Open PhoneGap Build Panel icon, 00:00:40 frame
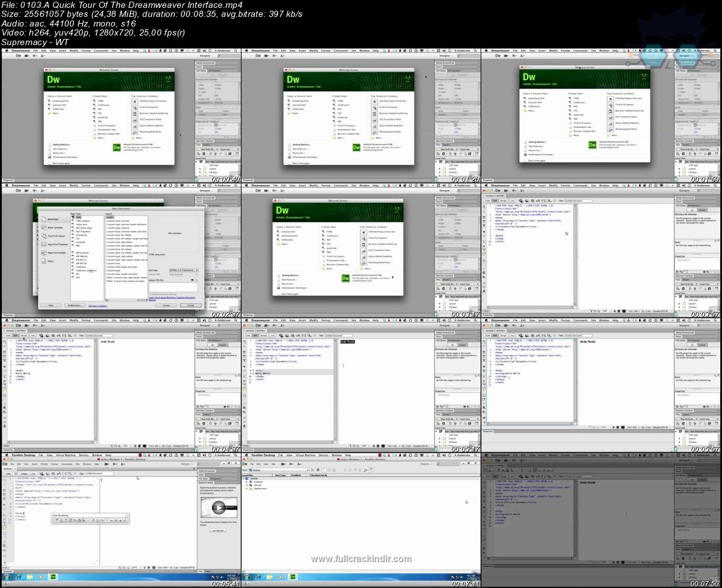The image size is (722, 588). (134, 132)
